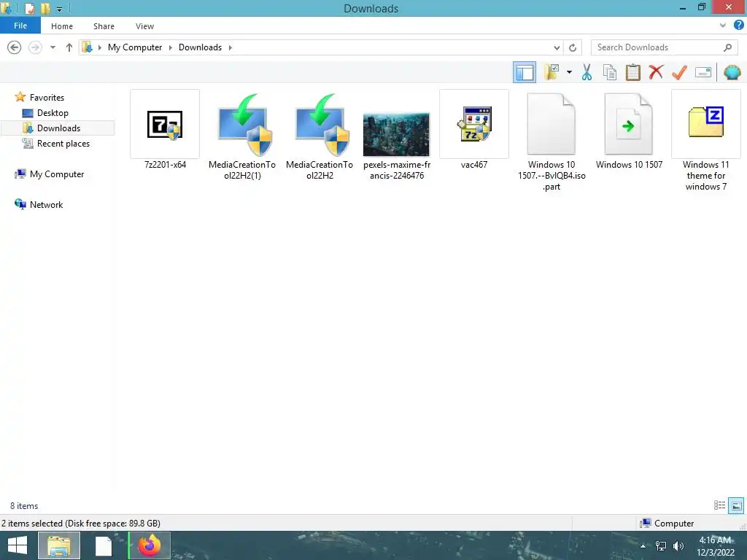The width and height of the screenshot is (747, 560).
Task: Paste using the clipboard icon
Action: pyautogui.click(x=632, y=72)
